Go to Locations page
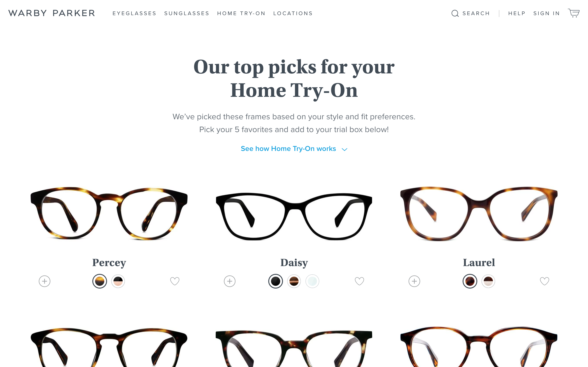Screen dimensions: 588x367 [293, 13]
